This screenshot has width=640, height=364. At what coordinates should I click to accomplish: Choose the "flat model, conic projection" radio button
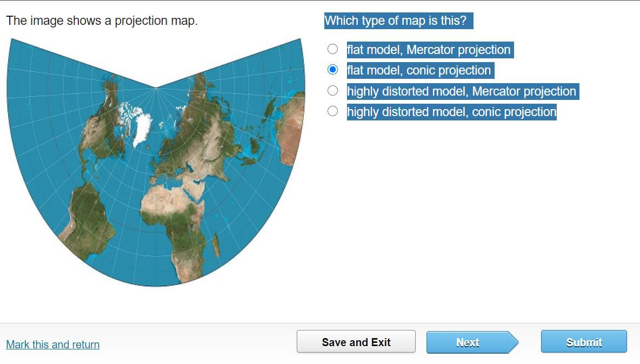tap(333, 70)
